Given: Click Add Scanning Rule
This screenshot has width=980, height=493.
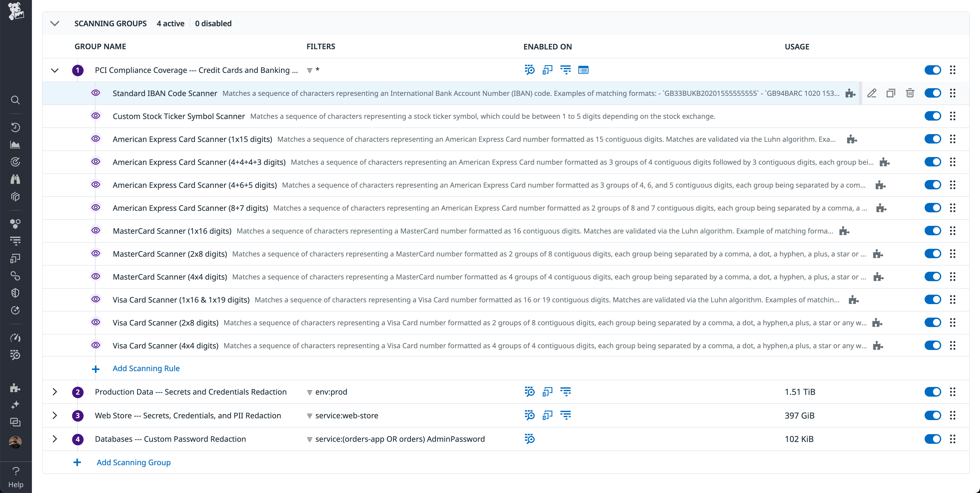Looking at the screenshot, I should pyautogui.click(x=146, y=368).
